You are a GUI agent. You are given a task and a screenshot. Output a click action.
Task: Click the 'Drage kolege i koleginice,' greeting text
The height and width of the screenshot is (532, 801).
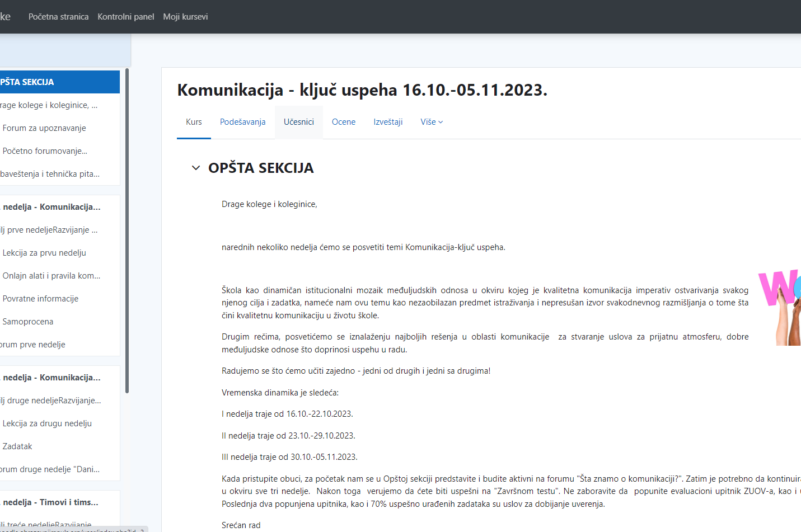(x=269, y=204)
